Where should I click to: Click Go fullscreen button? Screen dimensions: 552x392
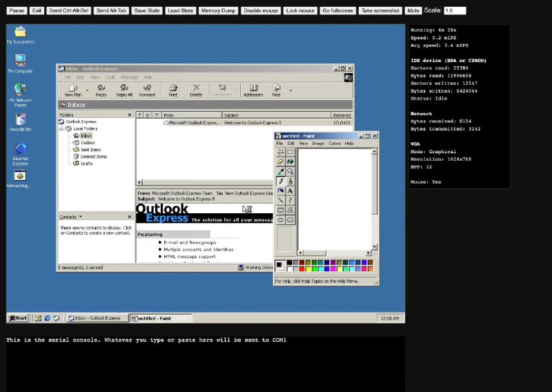click(x=337, y=10)
